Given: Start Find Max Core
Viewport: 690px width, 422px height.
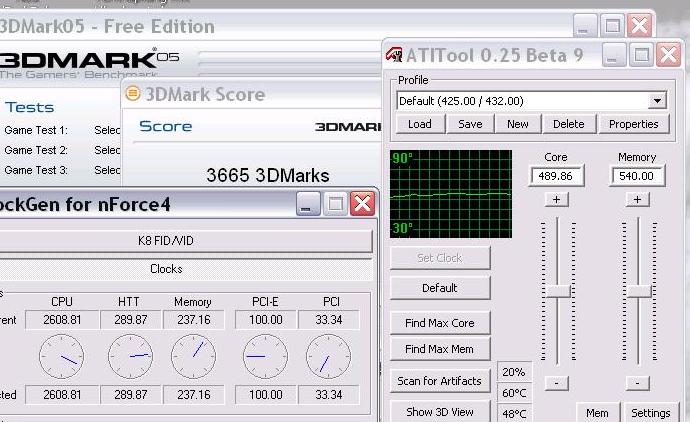Looking at the screenshot, I should coord(440,323).
